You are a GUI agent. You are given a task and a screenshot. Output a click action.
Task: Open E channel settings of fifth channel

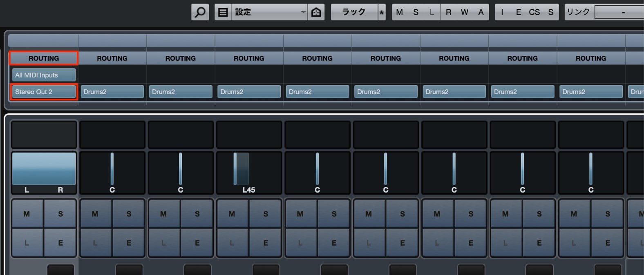click(x=334, y=243)
